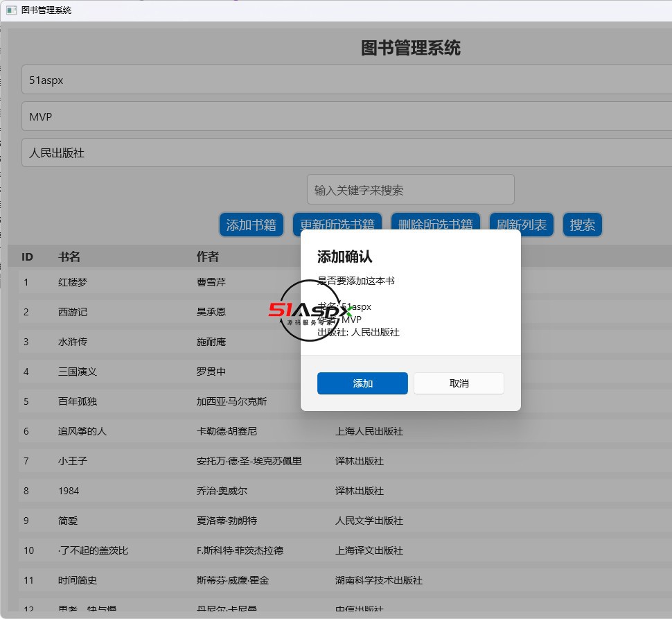Choose the 追风筝的人 book entry
The width and height of the screenshot is (672, 619).
tap(82, 431)
